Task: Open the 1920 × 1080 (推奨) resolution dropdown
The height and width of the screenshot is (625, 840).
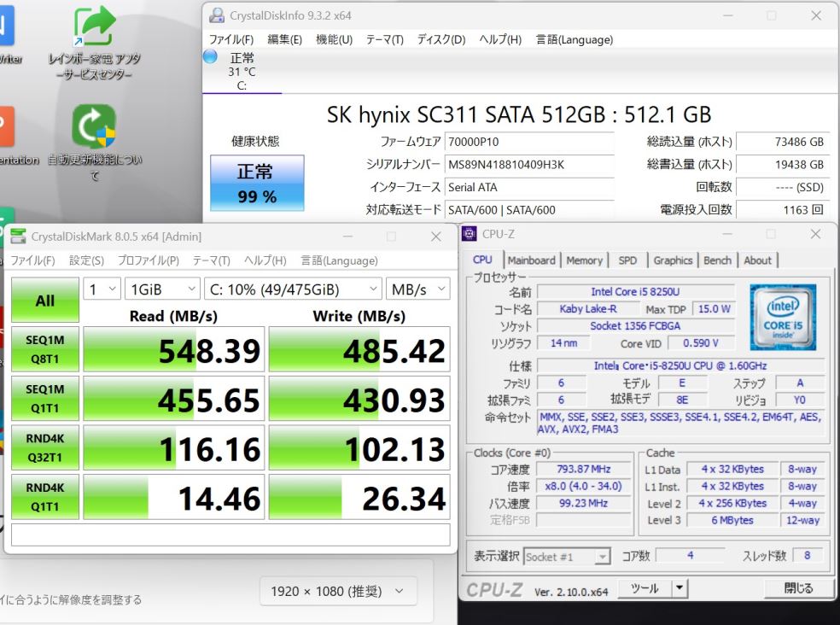Action: (x=338, y=591)
